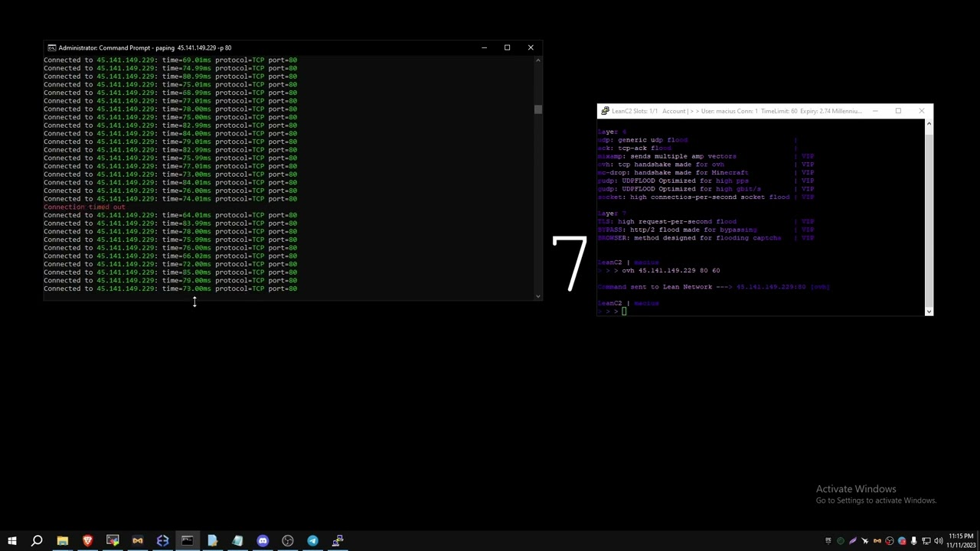
Task: Close the LeanC2 terminal window
Action: coord(921,111)
